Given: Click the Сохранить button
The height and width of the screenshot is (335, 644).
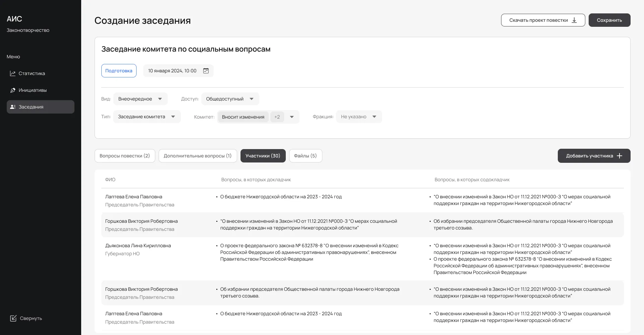Looking at the screenshot, I should (x=609, y=20).
